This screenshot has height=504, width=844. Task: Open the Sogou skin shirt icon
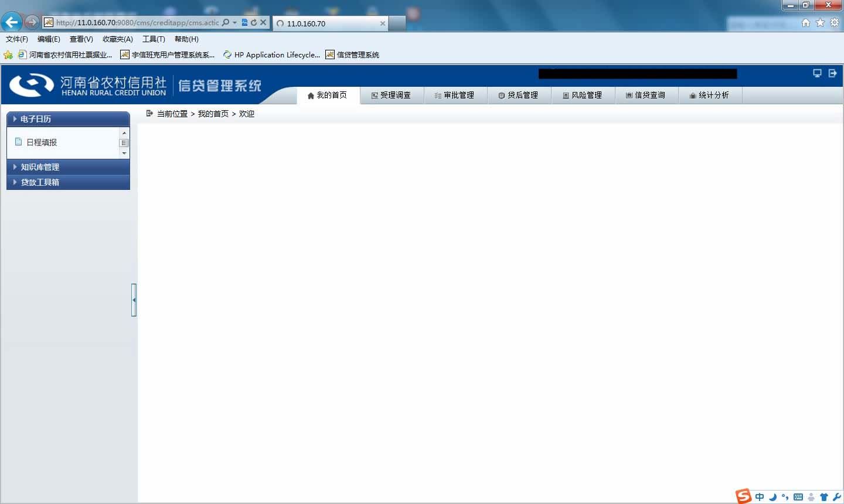824,497
